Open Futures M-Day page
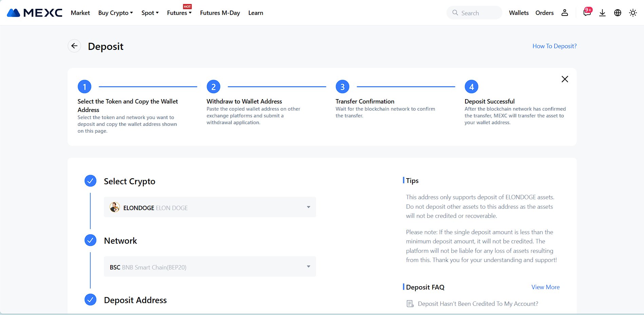Screen dimensions: 644x315 pyautogui.click(x=220, y=13)
